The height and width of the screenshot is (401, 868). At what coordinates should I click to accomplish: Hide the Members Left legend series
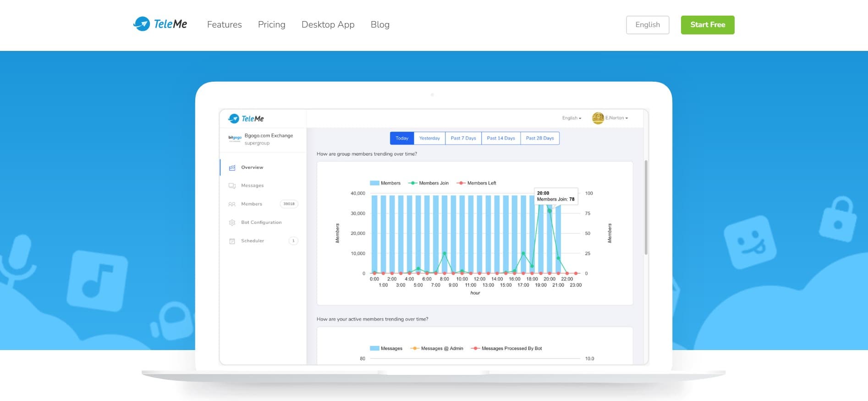click(x=477, y=183)
